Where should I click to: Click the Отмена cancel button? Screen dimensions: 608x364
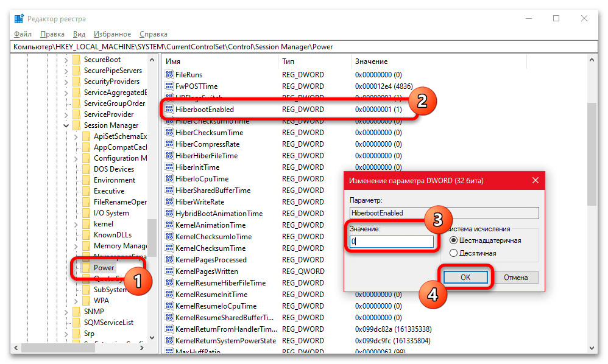tap(515, 278)
